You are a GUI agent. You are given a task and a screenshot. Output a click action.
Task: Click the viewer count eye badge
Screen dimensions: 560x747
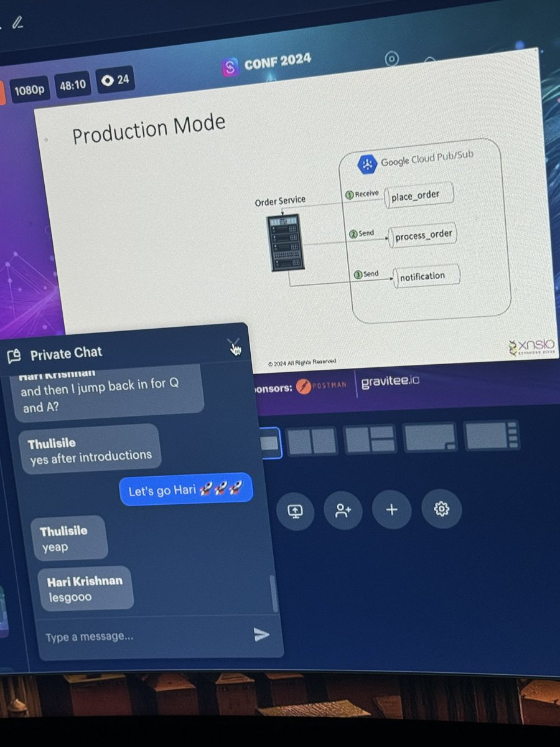[115, 80]
